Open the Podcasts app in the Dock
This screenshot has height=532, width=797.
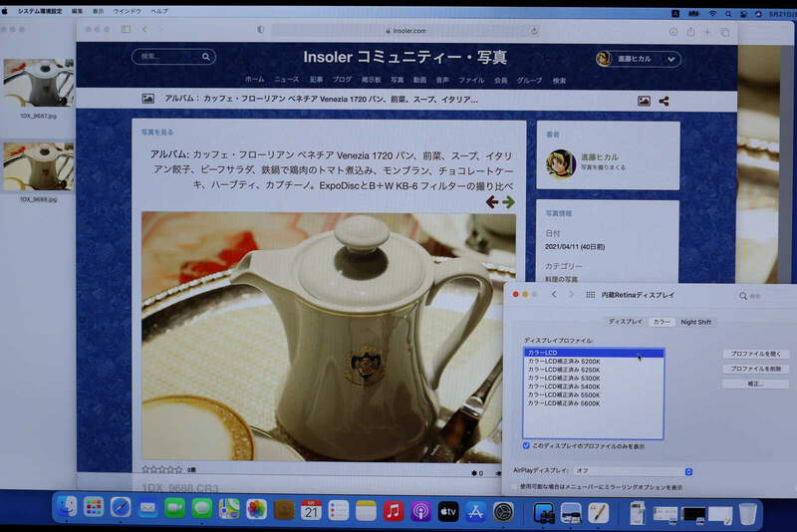point(420,511)
